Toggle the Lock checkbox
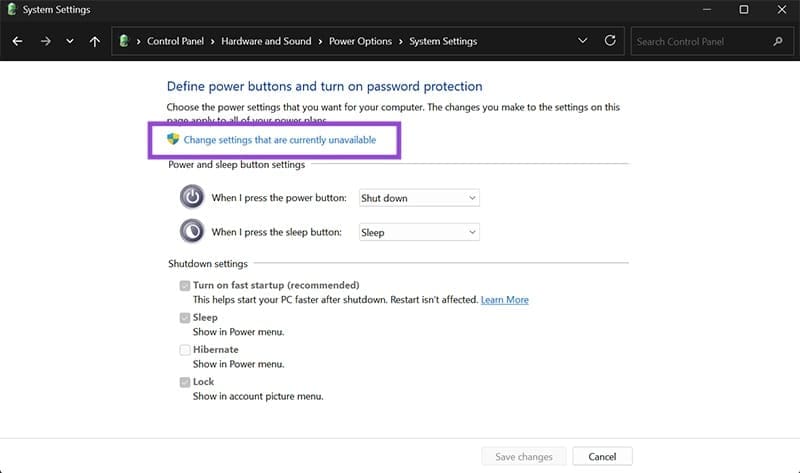Screen dimensions: 800x473 click(185, 382)
